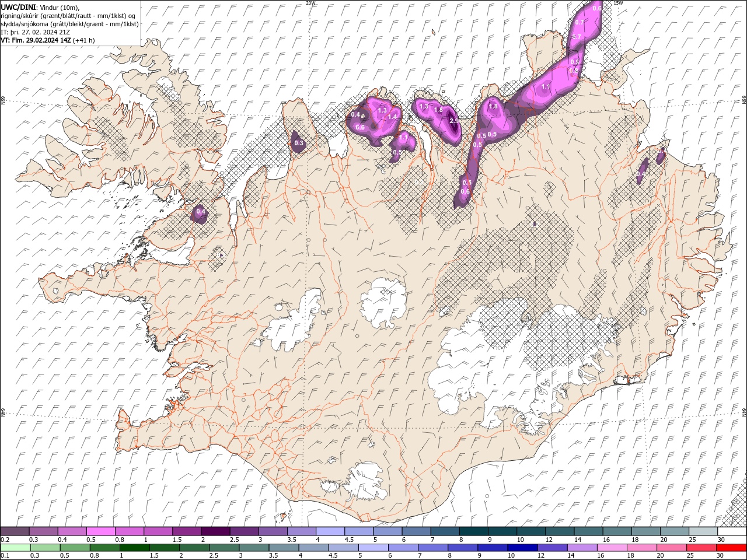Select the darkest purple snow swatch starting at 2
The image size is (747, 560).
(x=215, y=531)
